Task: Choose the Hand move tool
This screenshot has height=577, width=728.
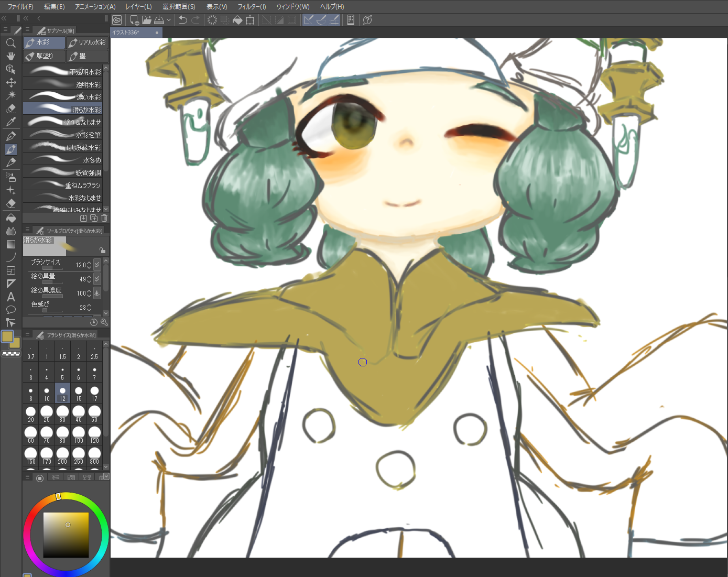Action: (10, 56)
